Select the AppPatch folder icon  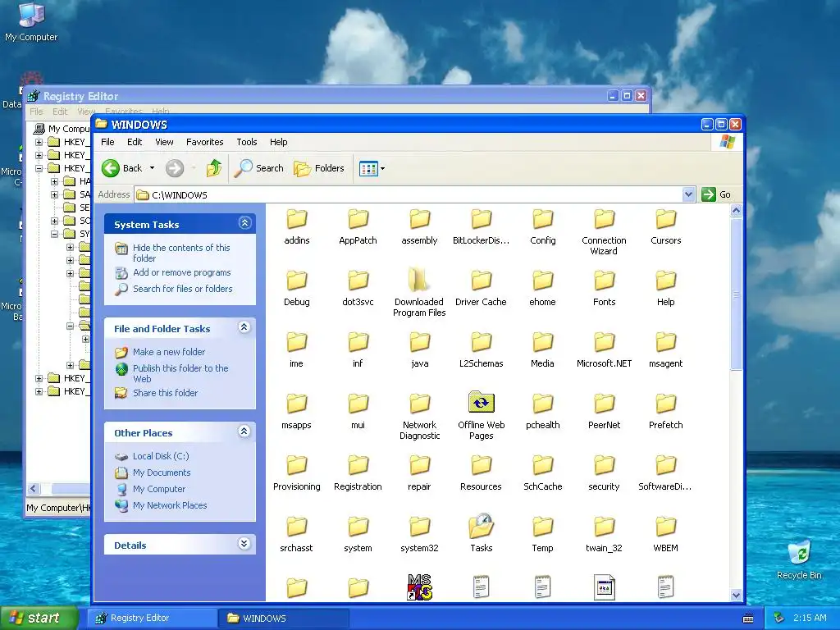[358, 219]
